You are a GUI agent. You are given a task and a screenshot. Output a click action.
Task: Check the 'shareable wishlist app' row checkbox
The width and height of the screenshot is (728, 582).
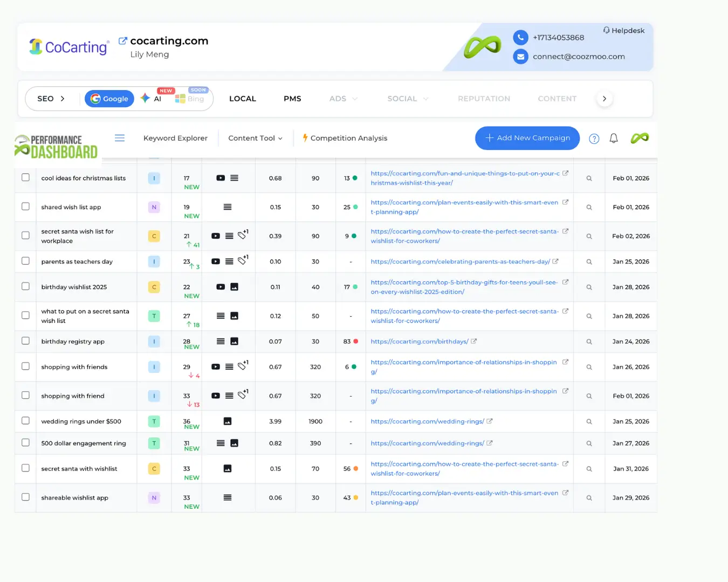click(x=25, y=497)
